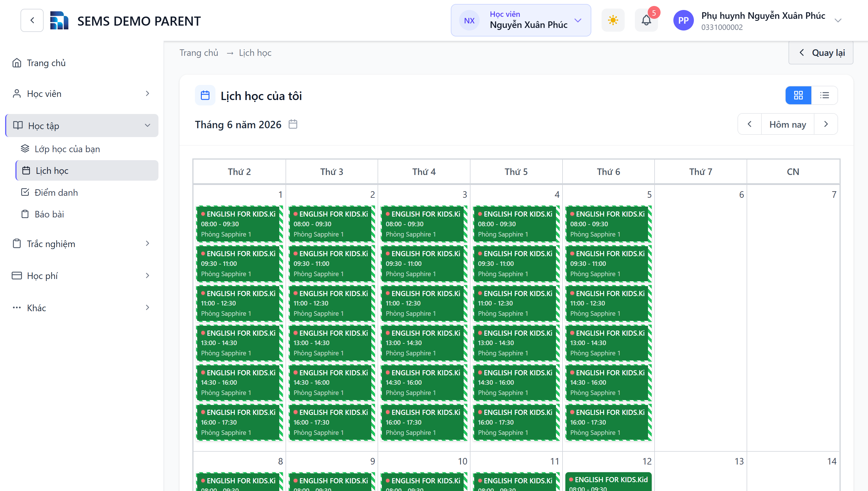This screenshot has height=491, width=868.
Task: Open Thứ 2 day 1 14:30 - 16:00 class
Action: coord(239,382)
